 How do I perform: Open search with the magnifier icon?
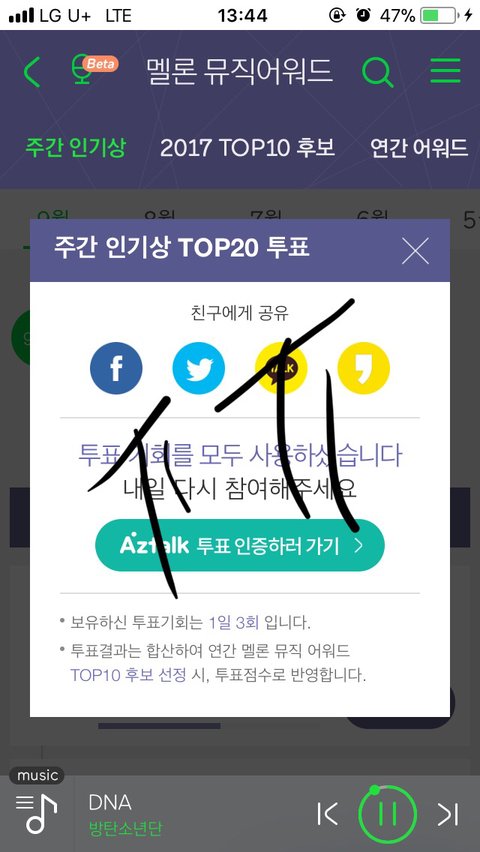click(378, 72)
